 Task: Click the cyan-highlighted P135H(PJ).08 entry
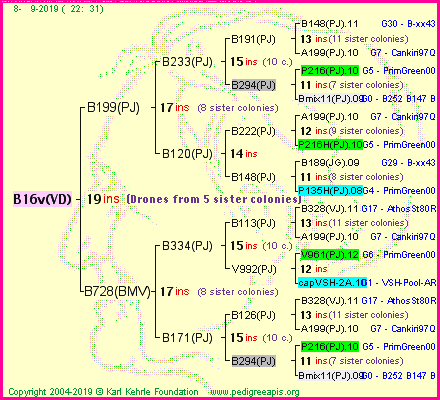(x=330, y=191)
